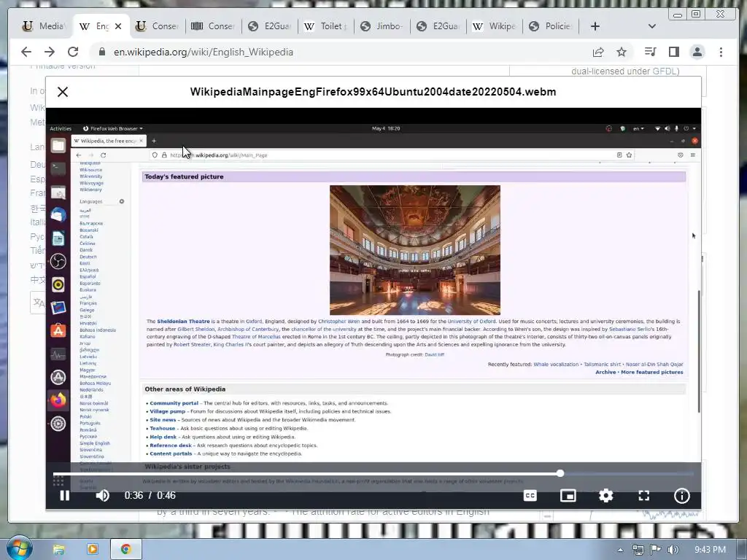
Task: Click OBS Studio dock icon in video
Action: (x=58, y=262)
